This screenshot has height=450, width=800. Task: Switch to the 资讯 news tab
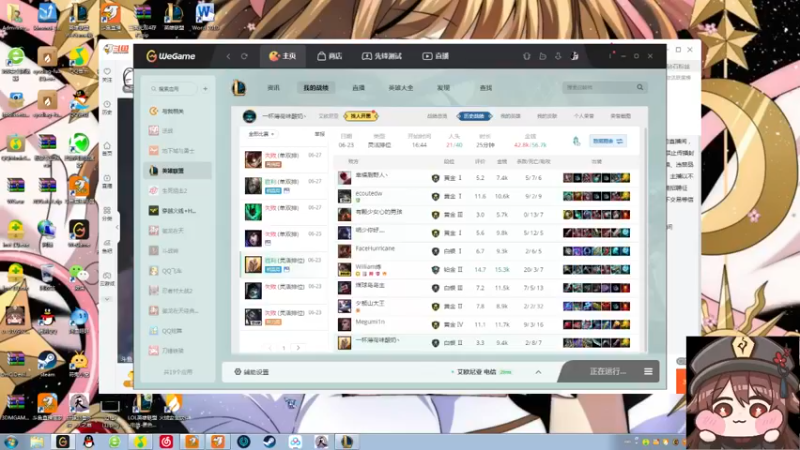pyautogui.click(x=273, y=88)
